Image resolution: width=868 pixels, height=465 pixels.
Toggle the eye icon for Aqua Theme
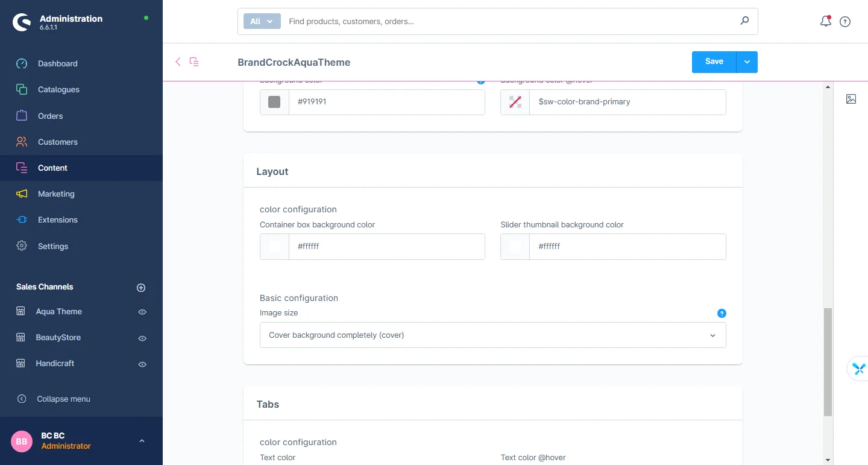142,312
